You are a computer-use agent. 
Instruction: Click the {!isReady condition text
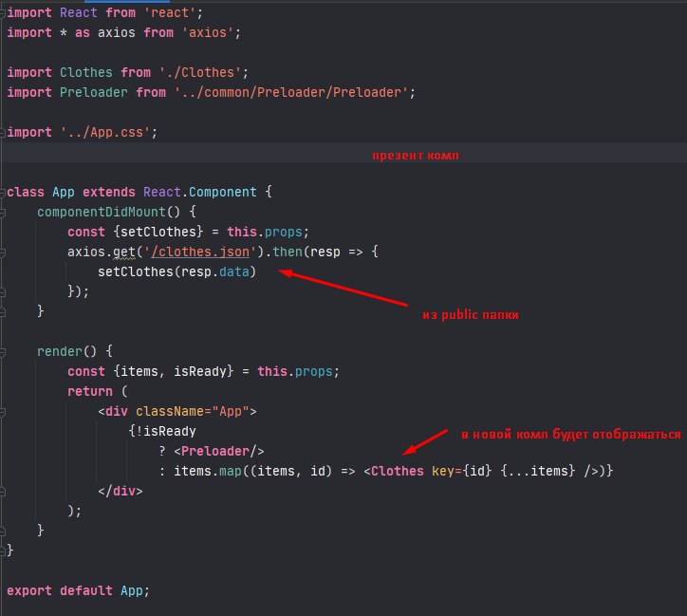162,431
